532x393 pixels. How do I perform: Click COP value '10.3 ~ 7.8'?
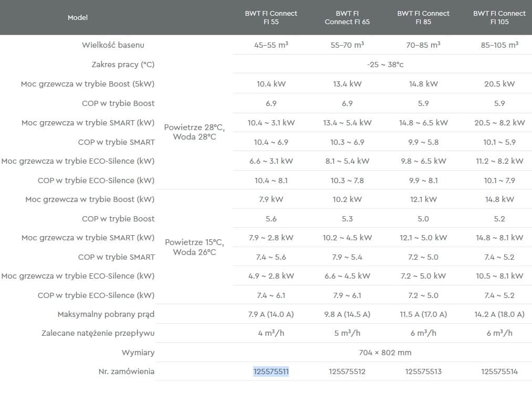347,180
